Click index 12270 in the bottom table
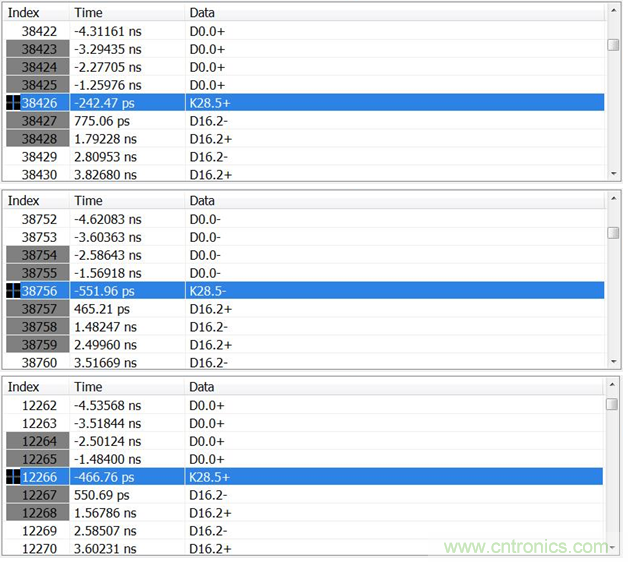628x562 pixels. coord(39,549)
